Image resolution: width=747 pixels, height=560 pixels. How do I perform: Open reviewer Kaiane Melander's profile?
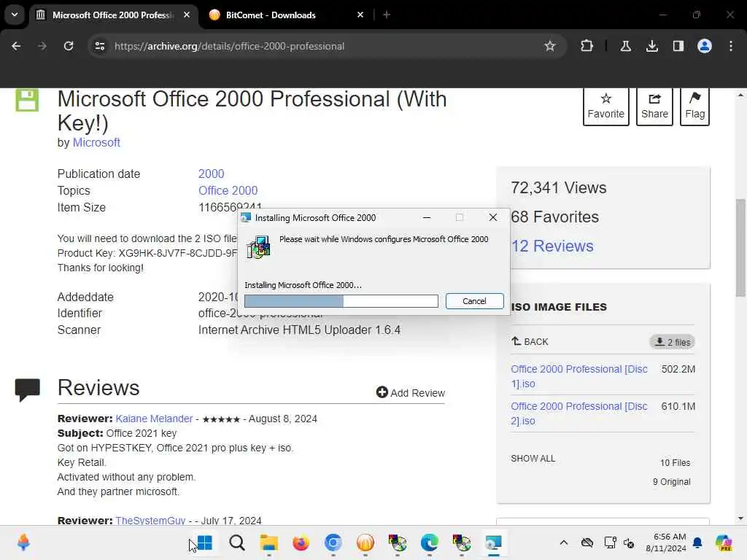click(x=154, y=419)
